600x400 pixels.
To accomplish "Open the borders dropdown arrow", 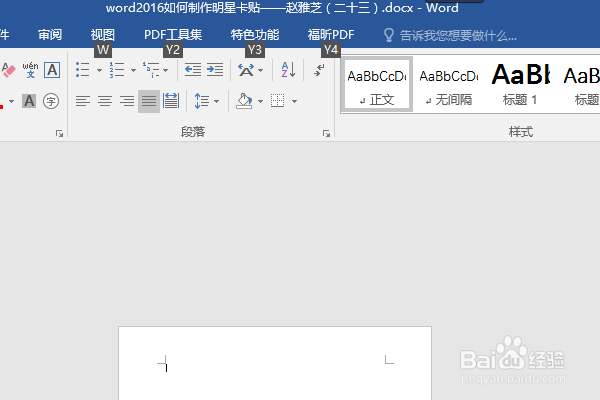I will 294,101.
